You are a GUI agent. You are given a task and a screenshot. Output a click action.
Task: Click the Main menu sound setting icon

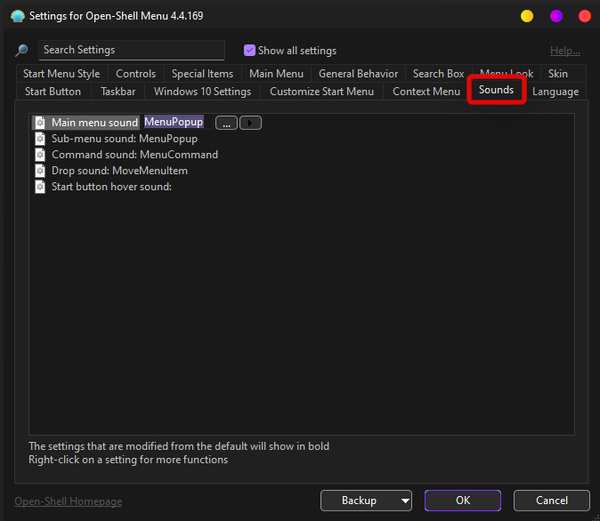pos(40,123)
